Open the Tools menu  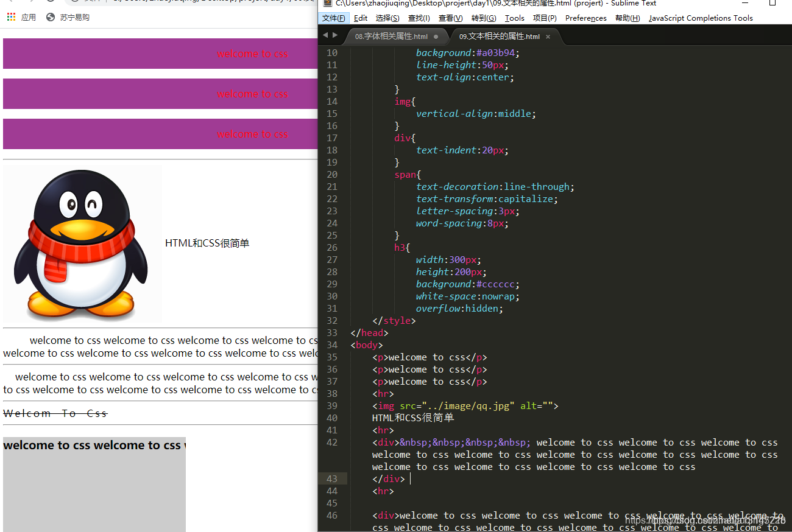point(515,18)
